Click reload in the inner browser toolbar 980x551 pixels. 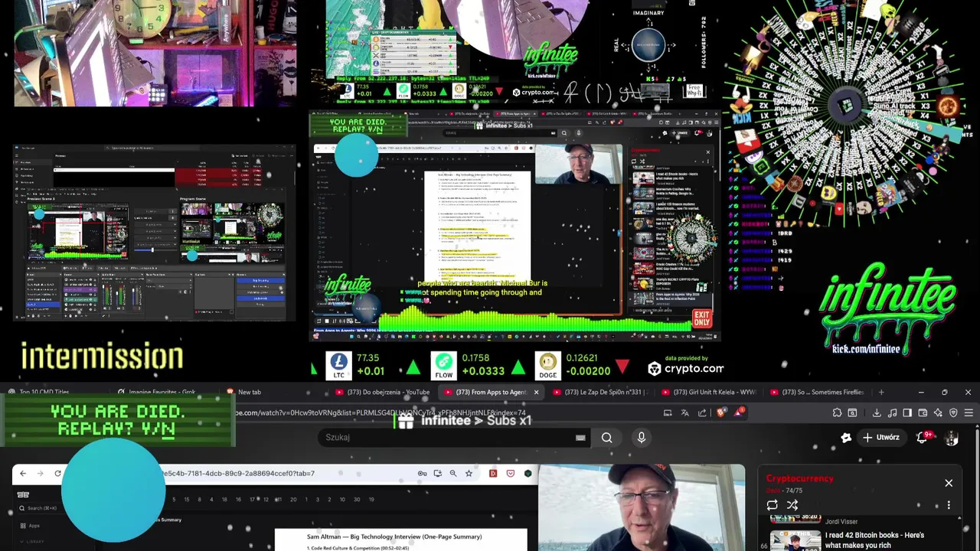click(57, 474)
